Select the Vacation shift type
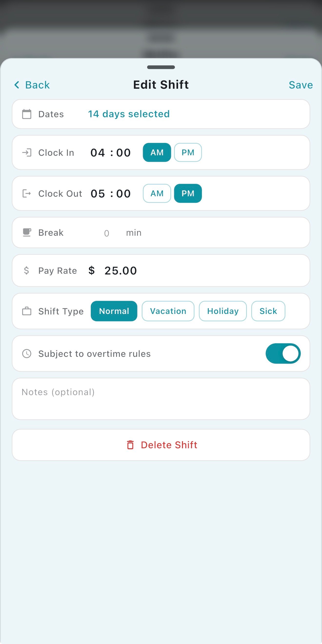Screen dimensions: 322x644 [168, 311]
